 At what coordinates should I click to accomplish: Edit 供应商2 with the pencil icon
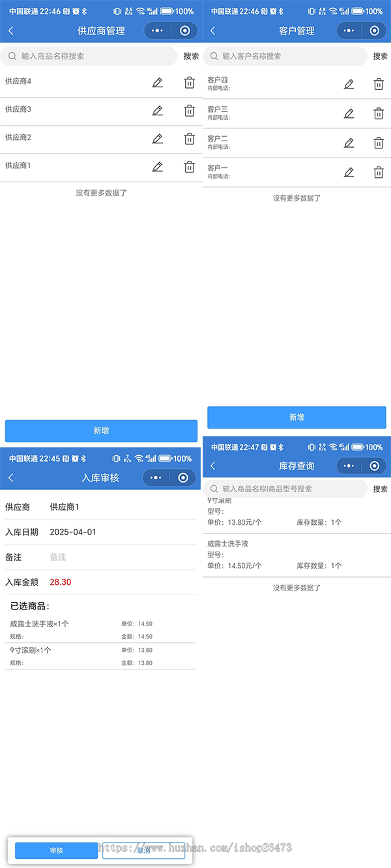click(157, 139)
